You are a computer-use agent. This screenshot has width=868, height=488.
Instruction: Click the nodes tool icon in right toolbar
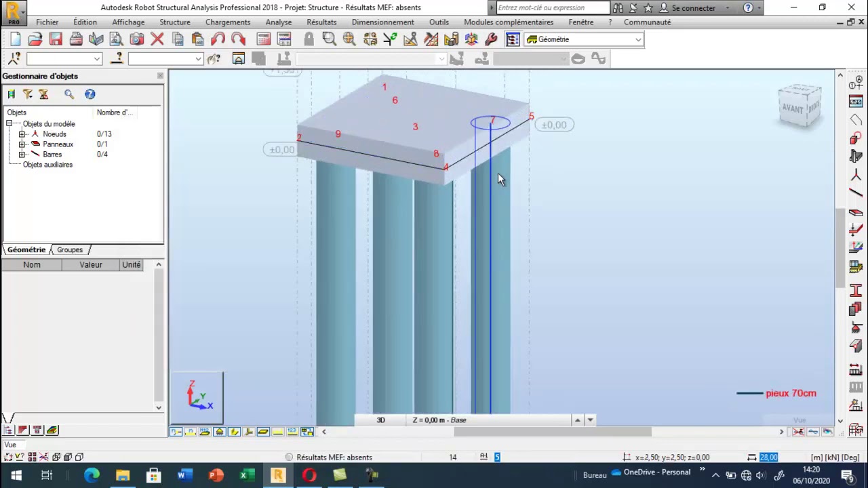(855, 176)
